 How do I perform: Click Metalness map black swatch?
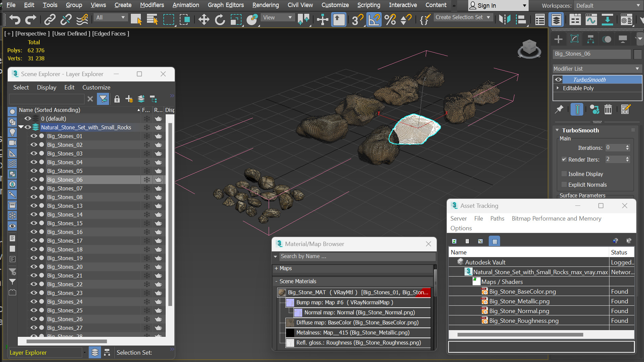click(x=290, y=333)
